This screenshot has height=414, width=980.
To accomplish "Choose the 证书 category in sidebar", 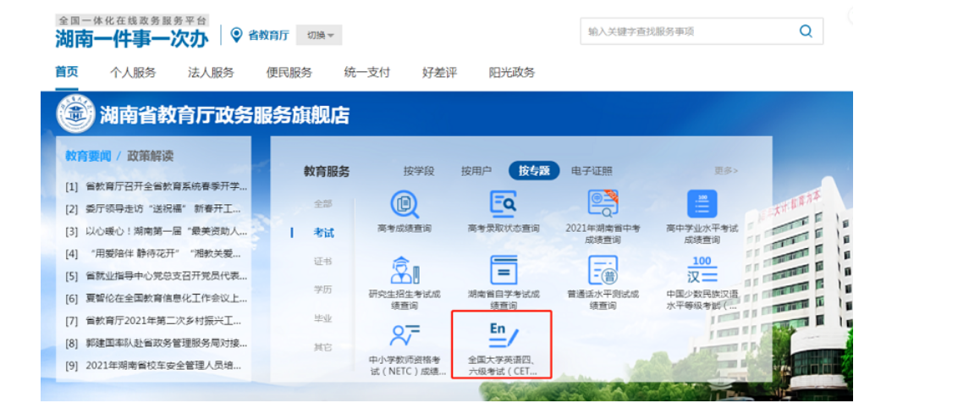I will [x=323, y=262].
